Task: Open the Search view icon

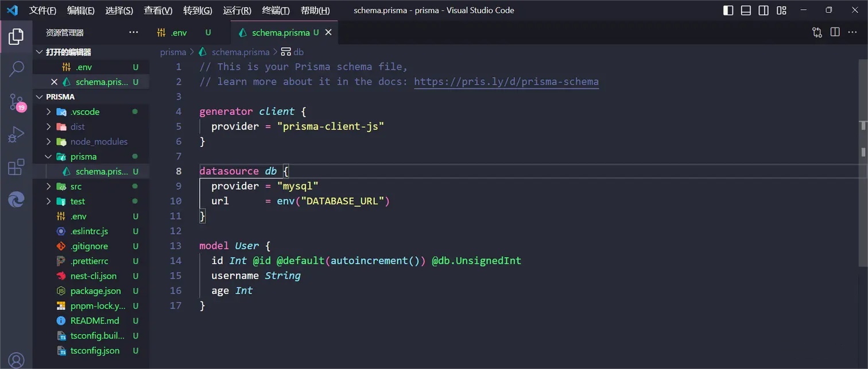Action: [x=16, y=69]
